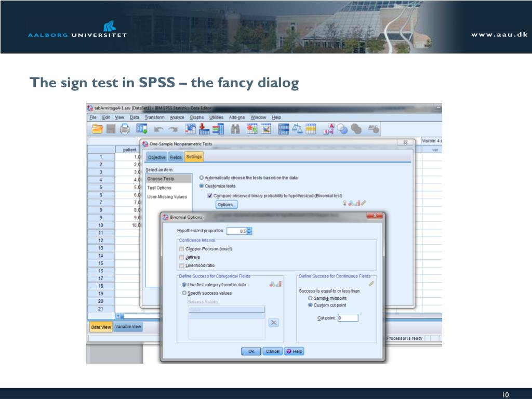Click the Hypothesized proportion input field
This screenshot has width=532, height=399.
point(237,231)
